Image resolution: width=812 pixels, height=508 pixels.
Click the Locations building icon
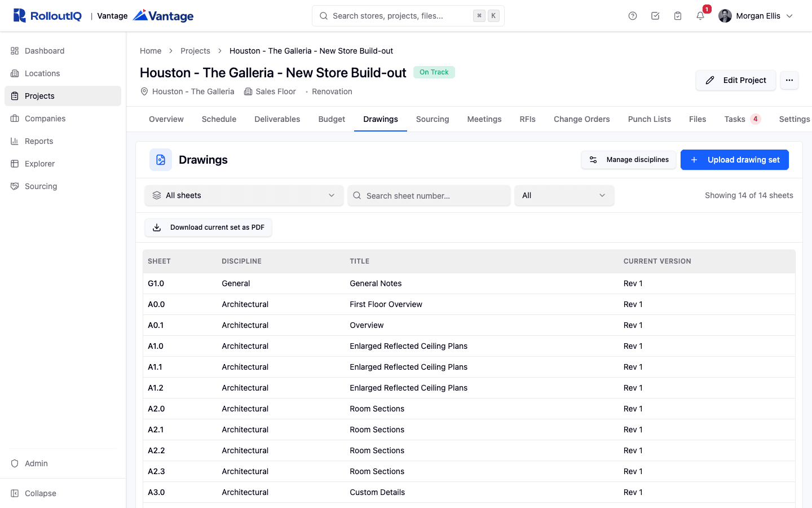coord(15,73)
